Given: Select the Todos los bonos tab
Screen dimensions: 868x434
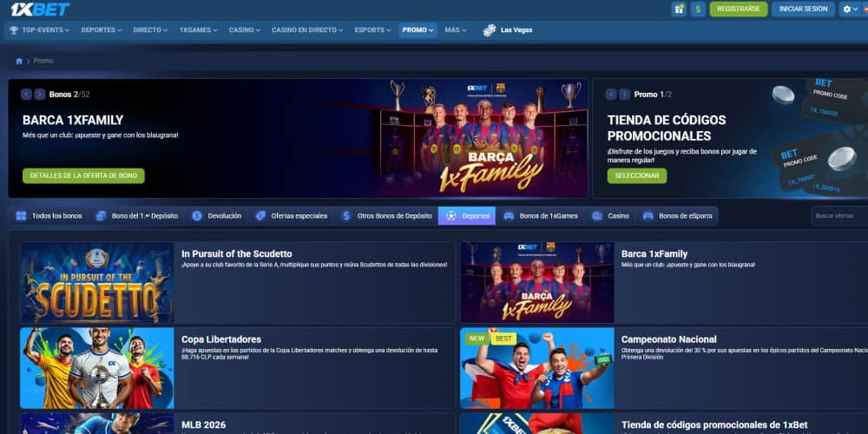Looking at the screenshot, I should [x=49, y=216].
